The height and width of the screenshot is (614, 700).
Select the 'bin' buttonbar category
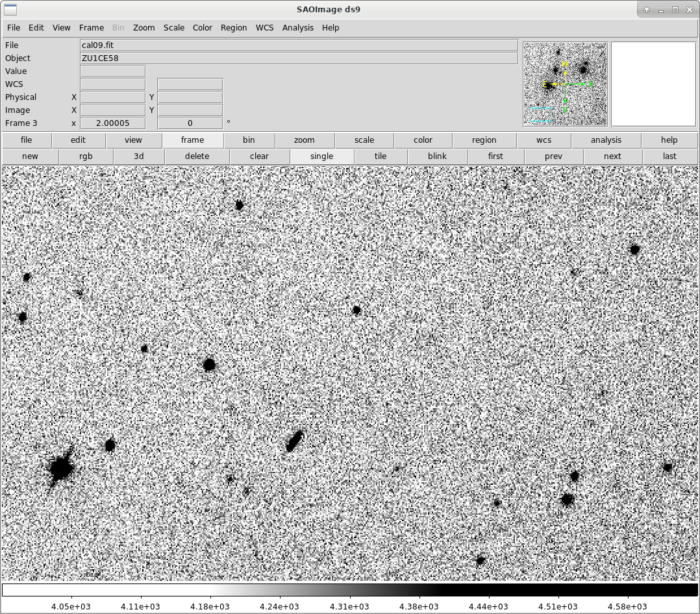coord(249,140)
